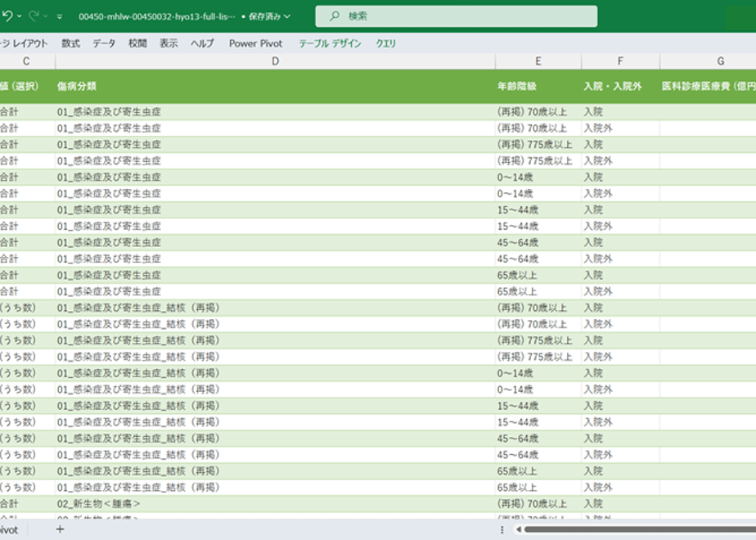Image resolution: width=756 pixels, height=540 pixels.
Task: Switch to the 校閲 ribbon tab
Action: [137, 43]
